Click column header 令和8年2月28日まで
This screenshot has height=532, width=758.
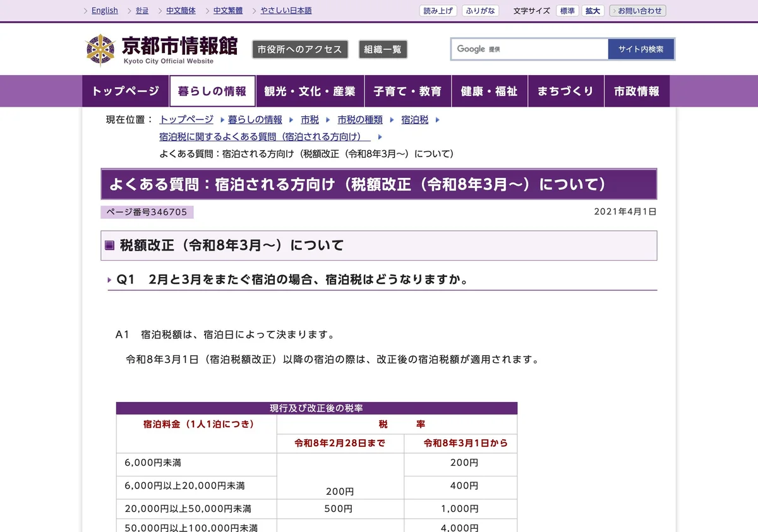coord(340,443)
